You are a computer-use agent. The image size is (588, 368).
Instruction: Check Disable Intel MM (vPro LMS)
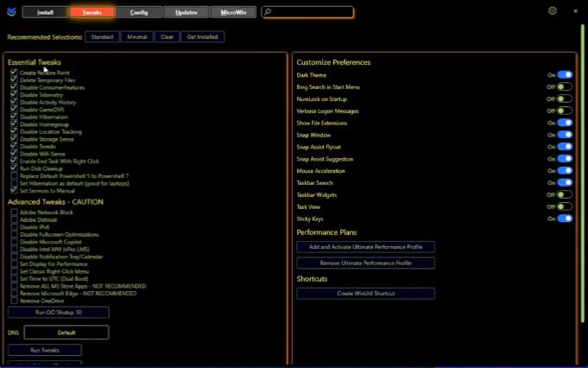[x=14, y=249]
